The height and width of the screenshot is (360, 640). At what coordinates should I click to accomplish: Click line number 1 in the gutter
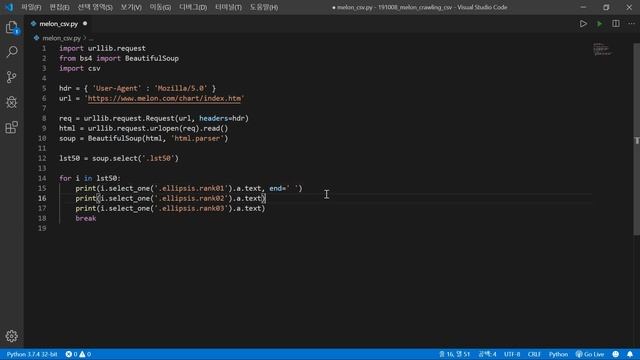(44, 48)
